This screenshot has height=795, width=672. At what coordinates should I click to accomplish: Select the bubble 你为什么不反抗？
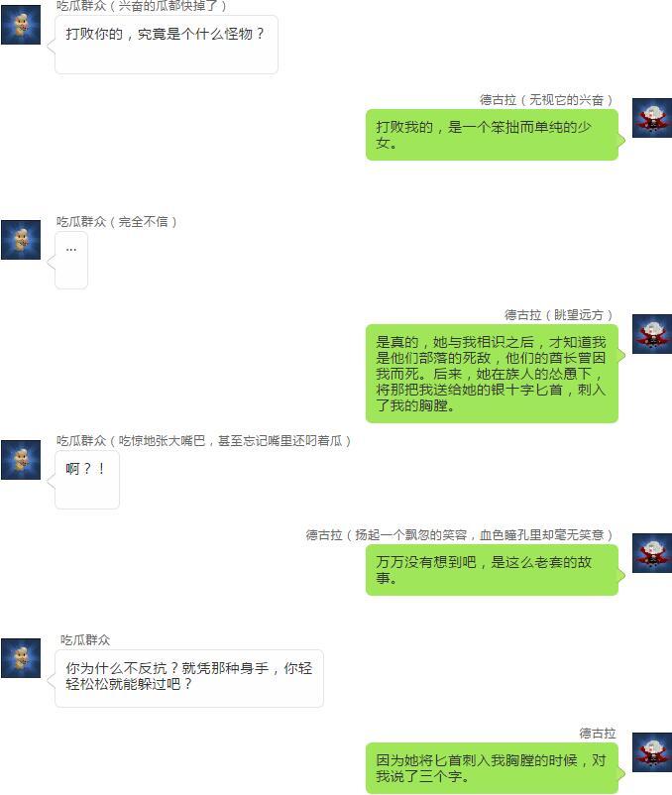pos(189,678)
